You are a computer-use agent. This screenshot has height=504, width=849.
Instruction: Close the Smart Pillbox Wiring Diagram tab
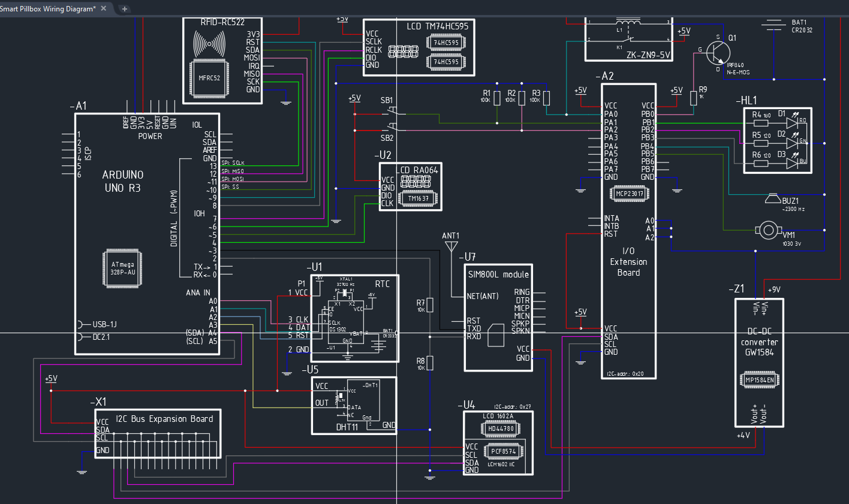coord(104,8)
